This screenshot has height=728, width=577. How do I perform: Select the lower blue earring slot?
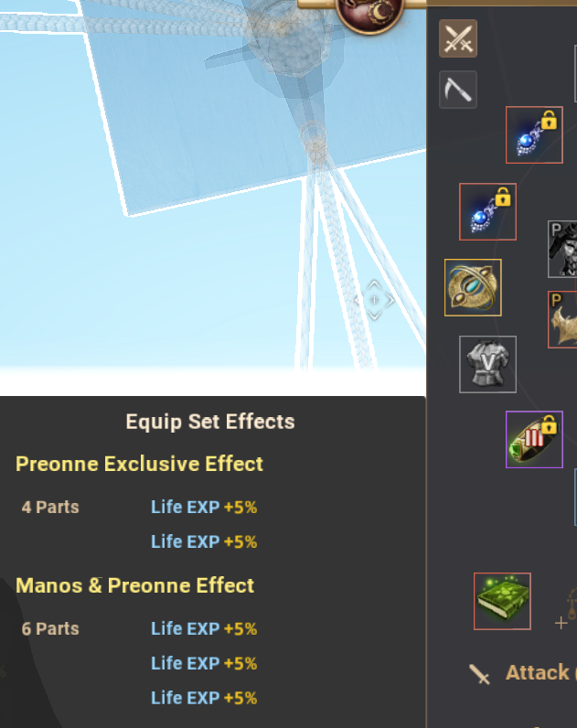487,211
